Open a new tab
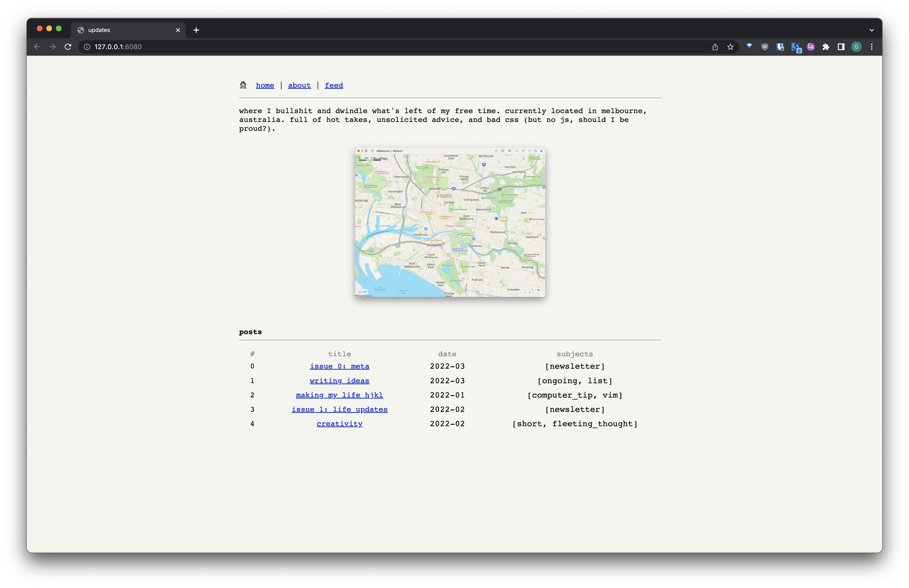 click(196, 30)
